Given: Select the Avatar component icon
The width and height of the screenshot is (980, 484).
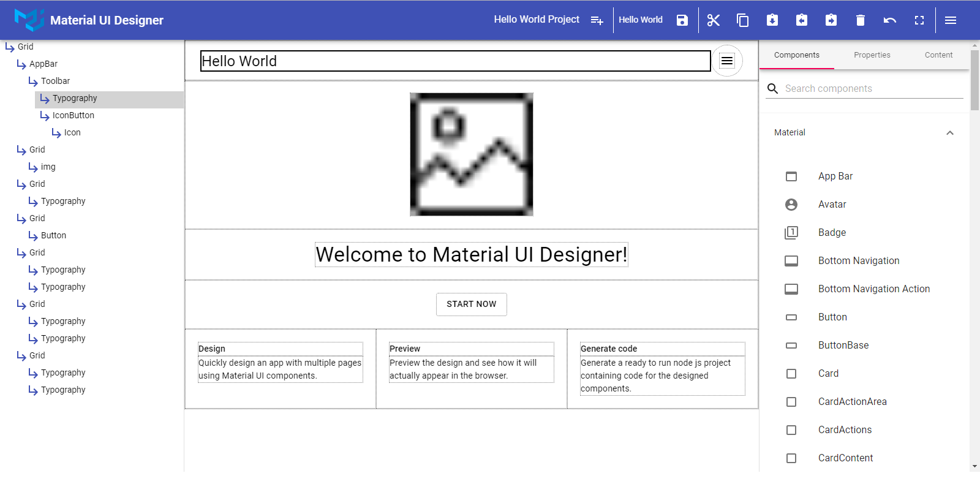Looking at the screenshot, I should tap(791, 205).
